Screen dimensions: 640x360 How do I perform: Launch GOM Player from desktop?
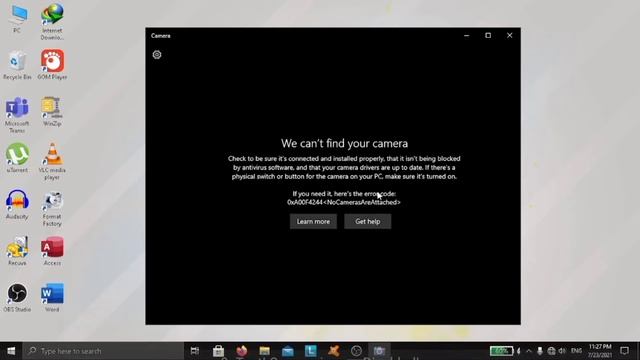(x=52, y=64)
